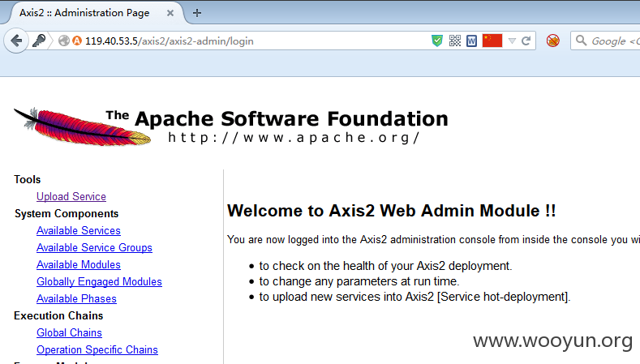Screen dimensions: 640x364
Task: Click the China flag icon in address bar
Action: (492, 41)
